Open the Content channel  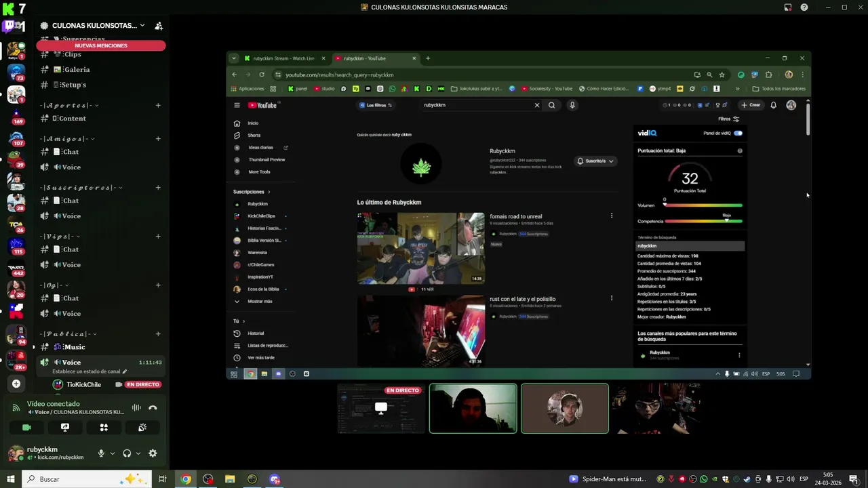click(101, 118)
